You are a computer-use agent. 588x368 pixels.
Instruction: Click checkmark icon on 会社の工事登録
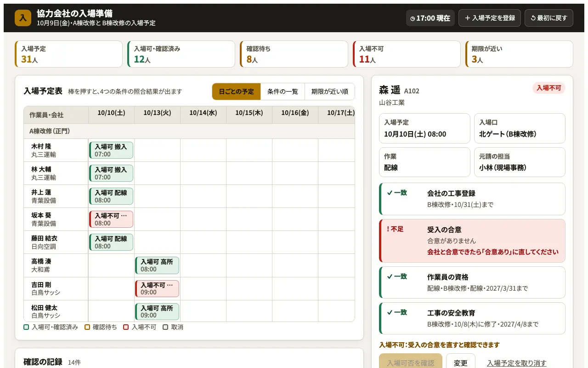pos(390,193)
